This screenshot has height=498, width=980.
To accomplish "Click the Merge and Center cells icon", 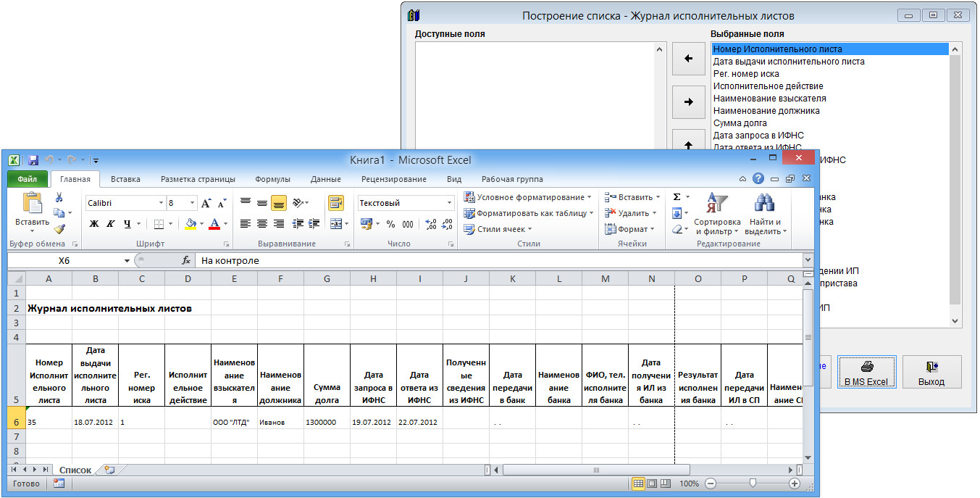I will point(334,224).
